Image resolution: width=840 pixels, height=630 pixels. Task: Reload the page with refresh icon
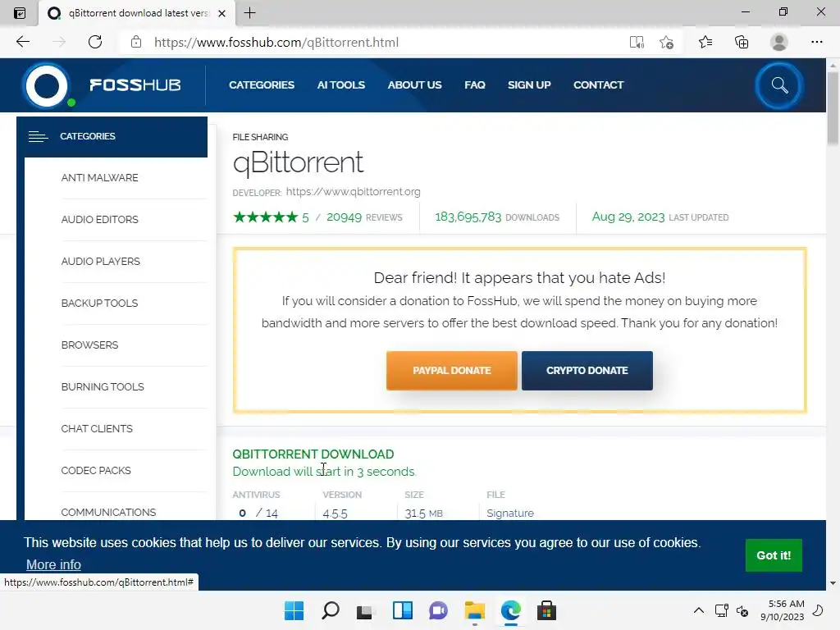[x=95, y=42]
